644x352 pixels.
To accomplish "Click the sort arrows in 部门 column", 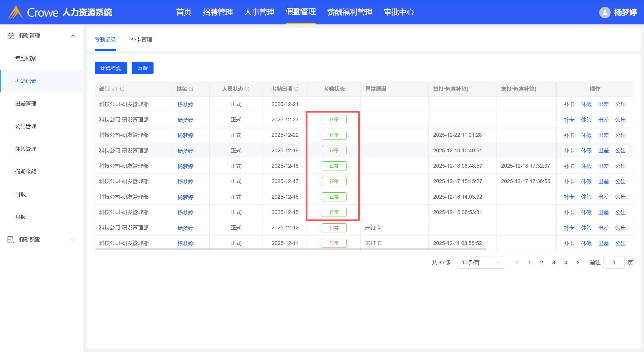I will tap(115, 89).
